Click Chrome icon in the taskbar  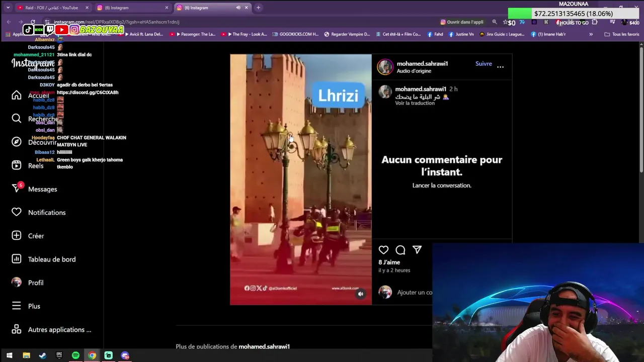(x=92, y=355)
